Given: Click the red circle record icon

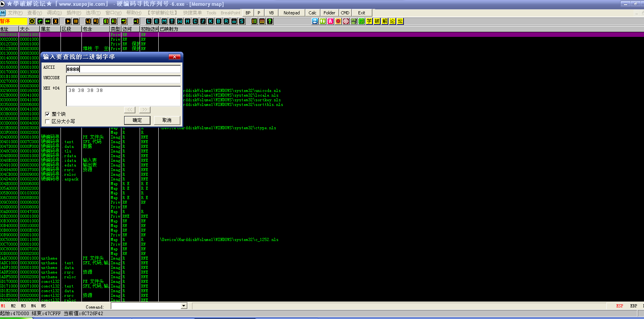Looking at the screenshot, I should pos(338,21).
